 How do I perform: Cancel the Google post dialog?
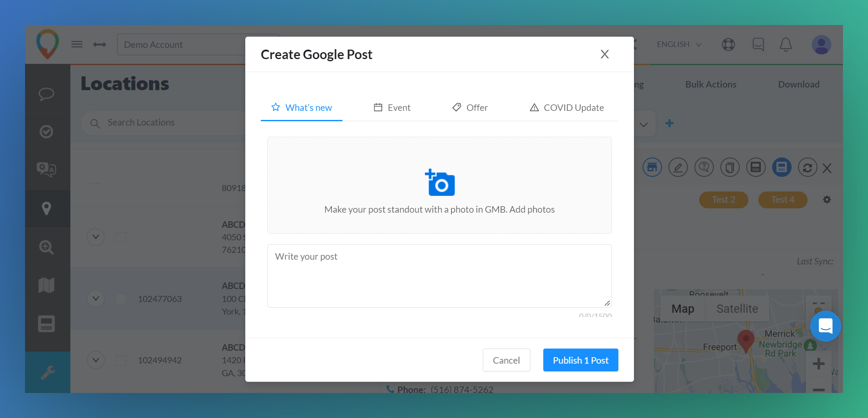(507, 360)
